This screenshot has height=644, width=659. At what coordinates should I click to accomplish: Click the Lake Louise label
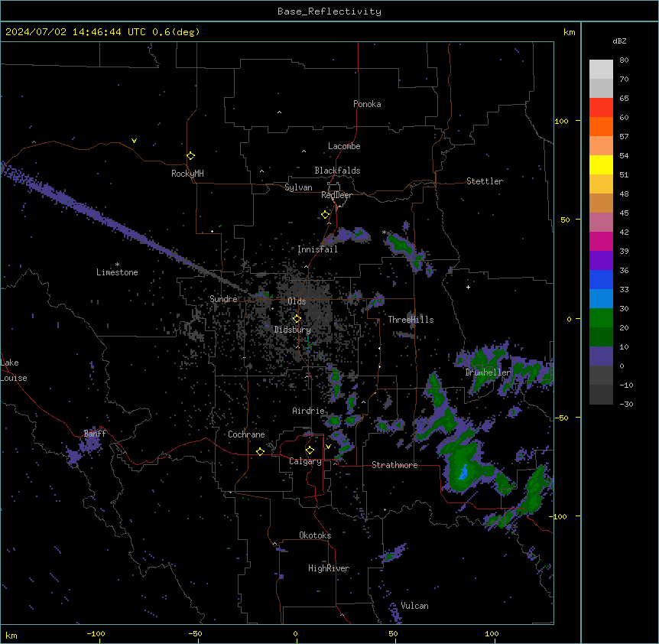tap(14, 370)
